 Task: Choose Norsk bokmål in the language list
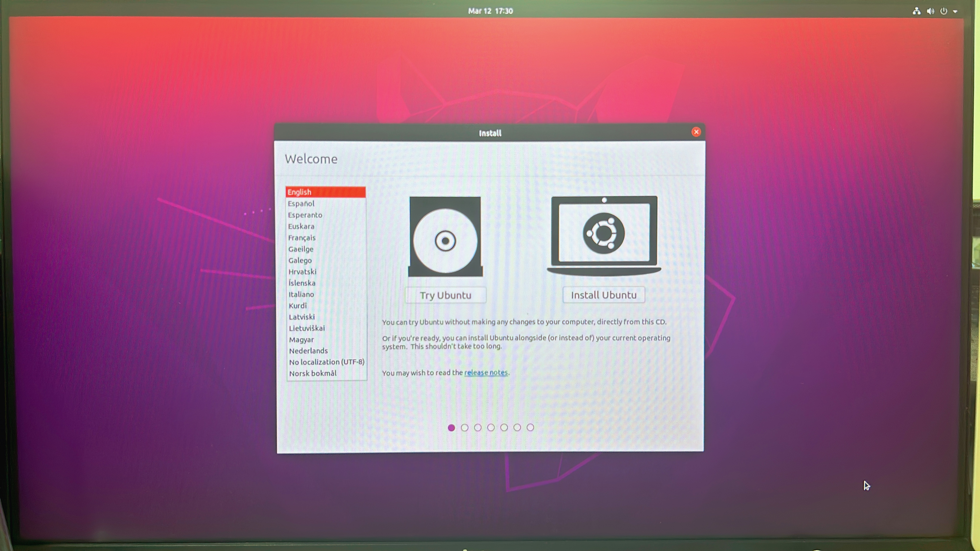click(313, 373)
